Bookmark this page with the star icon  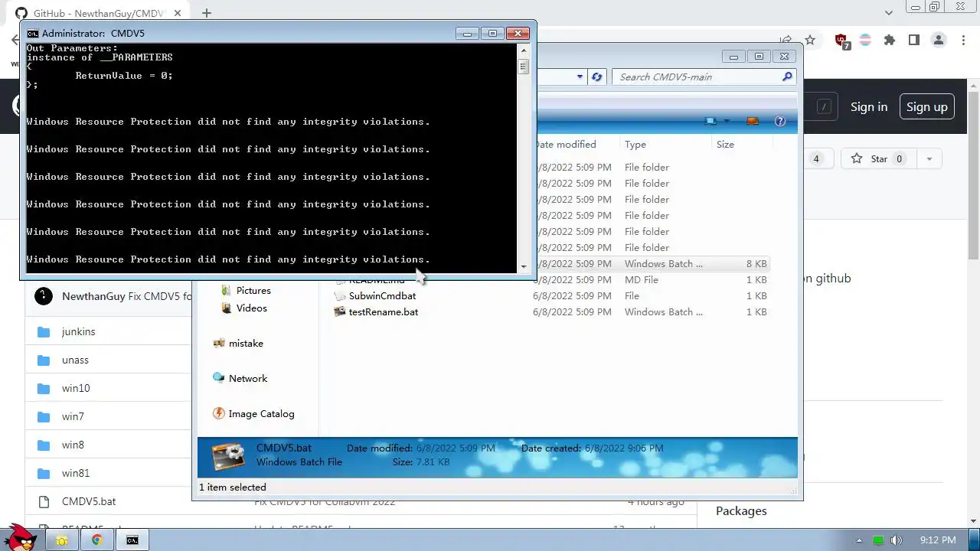(x=810, y=40)
